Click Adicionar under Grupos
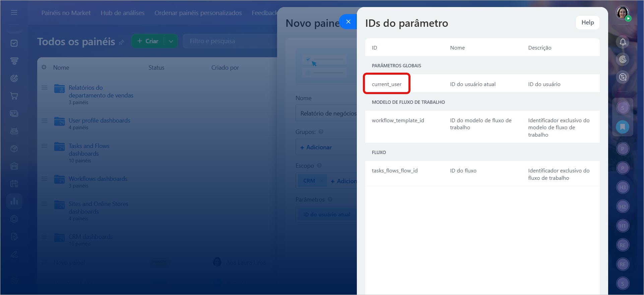Image resolution: width=644 pixels, height=295 pixels. pos(316,147)
